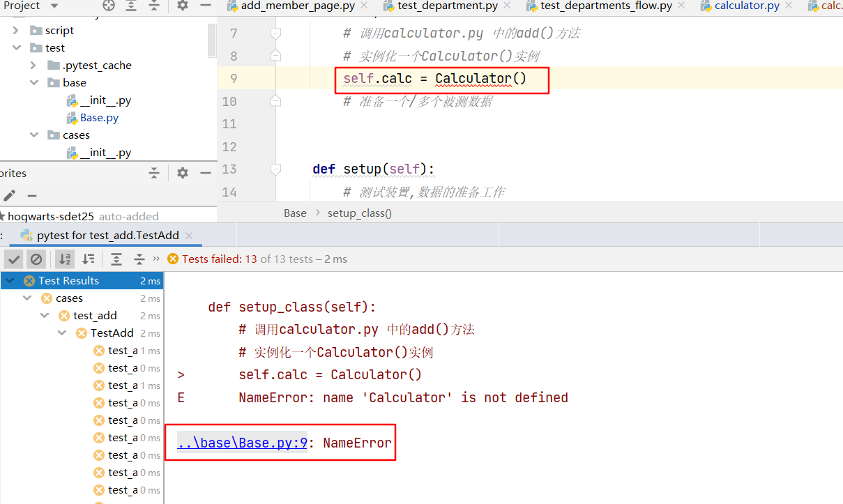Click the 'def setup(self):' code line
This screenshot has height=504, width=843.
point(373,169)
